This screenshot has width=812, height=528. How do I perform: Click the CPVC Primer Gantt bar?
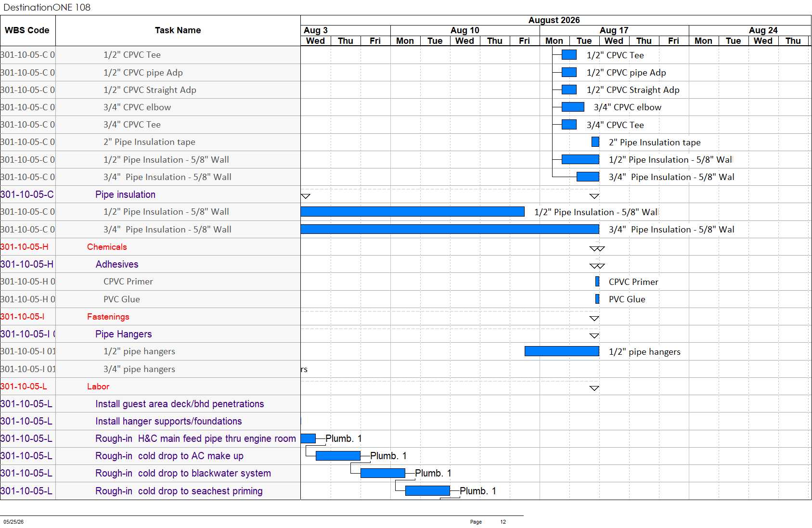pyautogui.click(x=597, y=282)
